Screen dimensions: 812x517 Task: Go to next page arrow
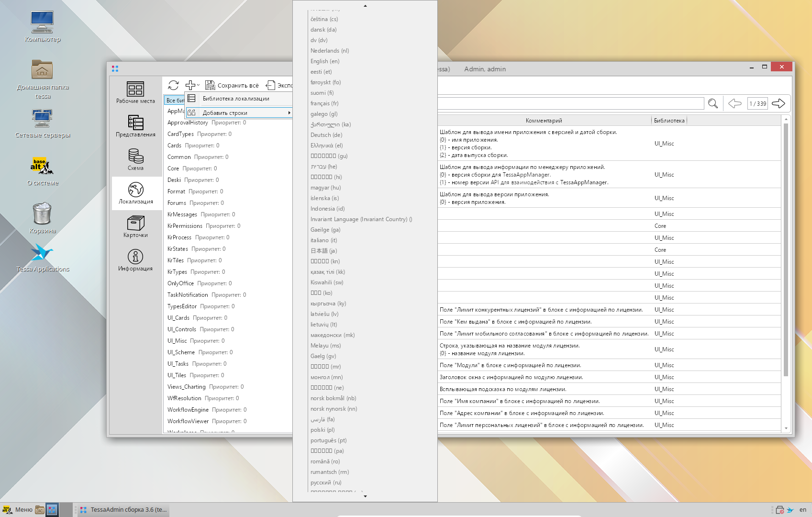778,103
